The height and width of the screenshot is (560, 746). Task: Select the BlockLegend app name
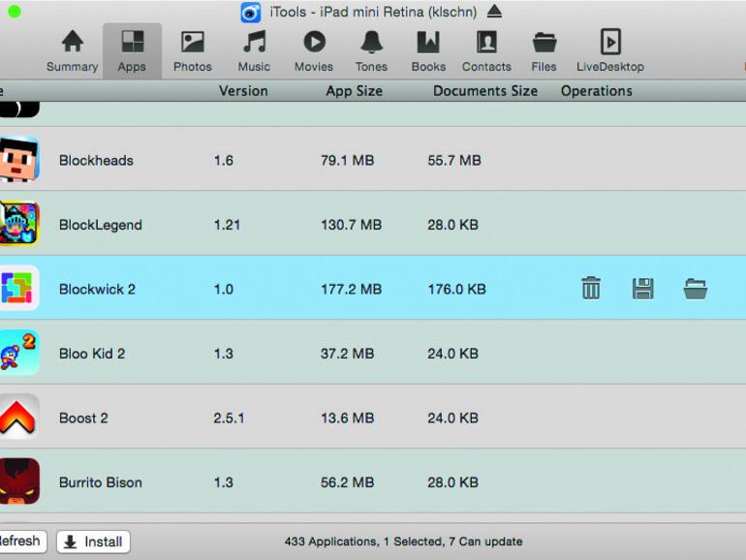(x=101, y=225)
